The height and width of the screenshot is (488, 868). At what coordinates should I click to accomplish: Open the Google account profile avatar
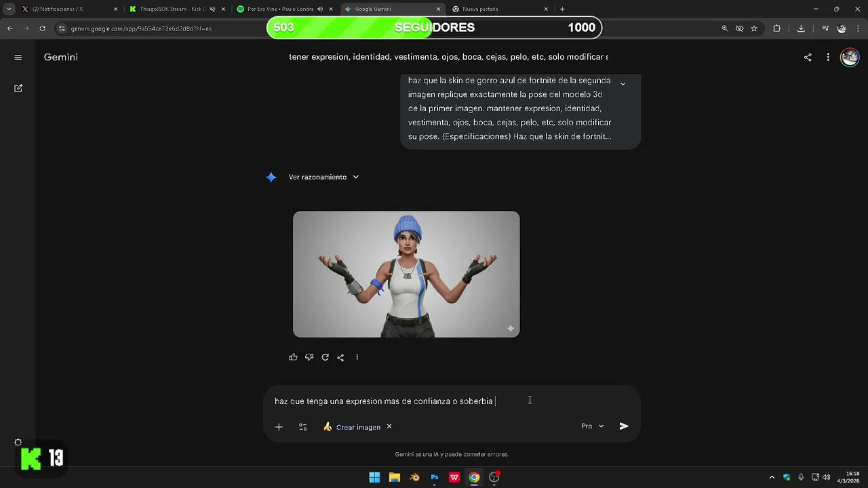pyautogui.click(x=850, y=57)
